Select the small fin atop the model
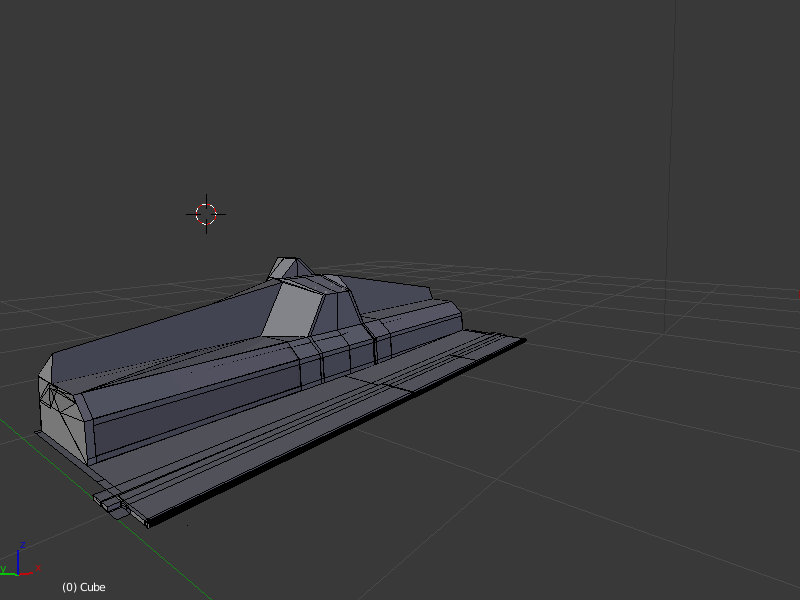 (x=289, y=268)
